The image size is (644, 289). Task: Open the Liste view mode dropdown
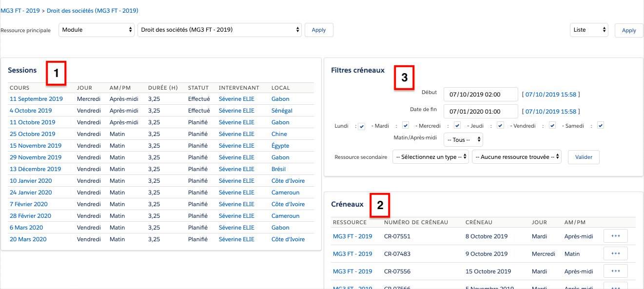[x=589, y=30]
